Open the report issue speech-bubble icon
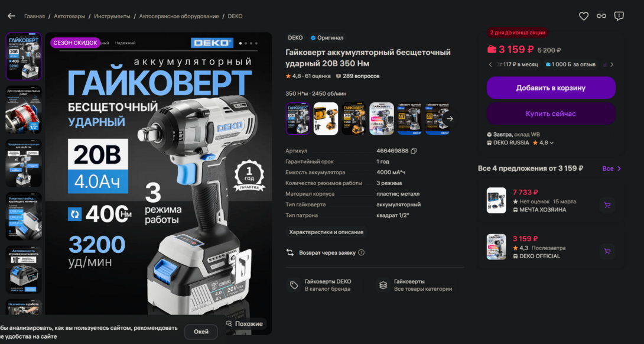The image size is (644, 344). pos(619,16)
